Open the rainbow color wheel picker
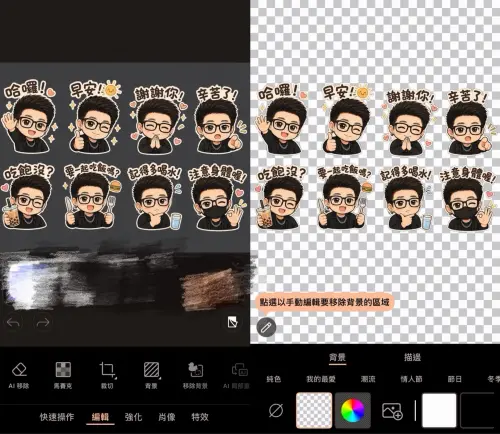 pyautogui.click(x=353, y=410)
